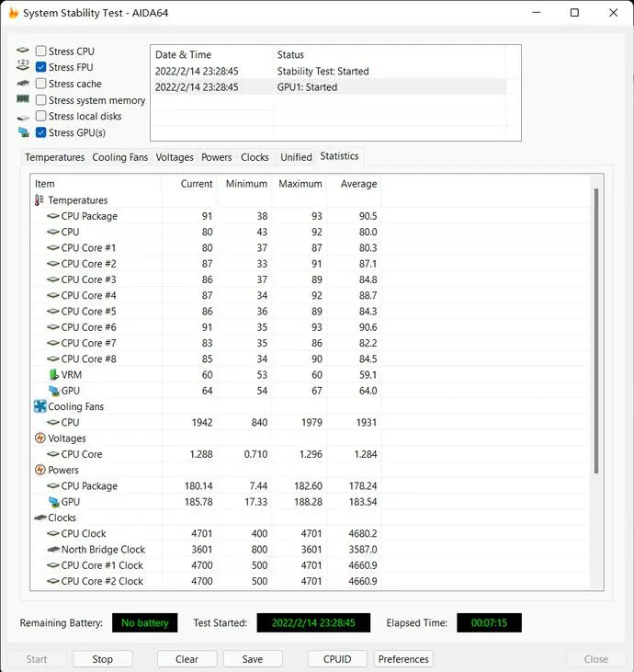Click the Minimum column header
Viewport: 634px width, 672px height.
coord(246,184)
